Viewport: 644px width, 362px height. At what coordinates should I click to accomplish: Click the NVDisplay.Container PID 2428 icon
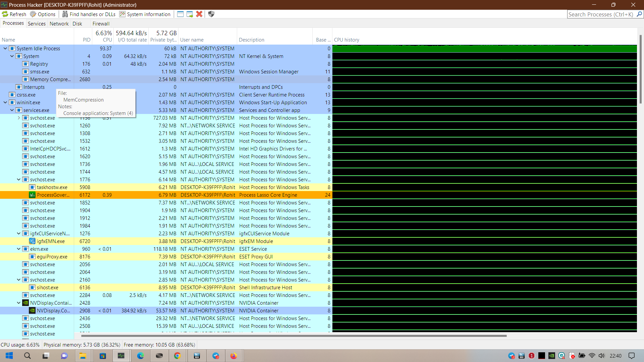25,303
